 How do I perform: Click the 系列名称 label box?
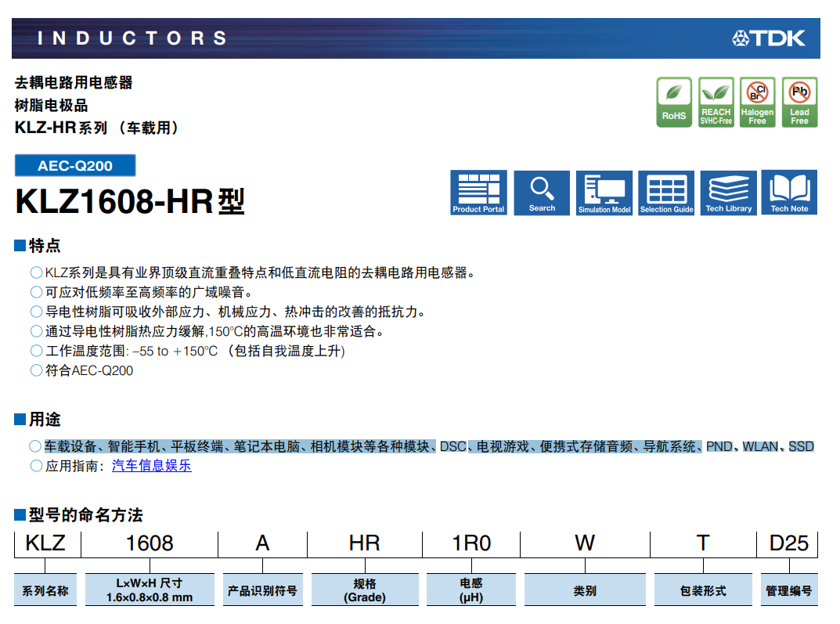45,590
